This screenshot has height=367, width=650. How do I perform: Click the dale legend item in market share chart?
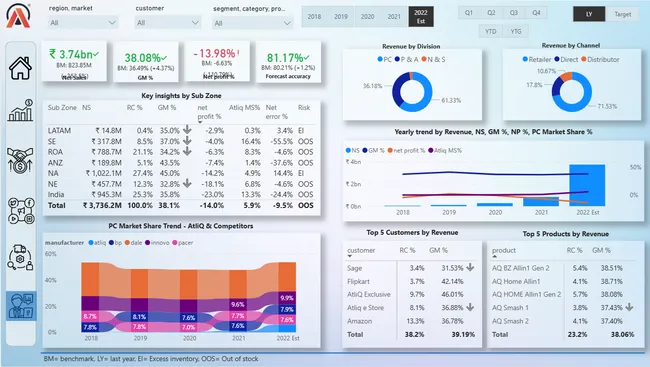click(x=133, y=243)
